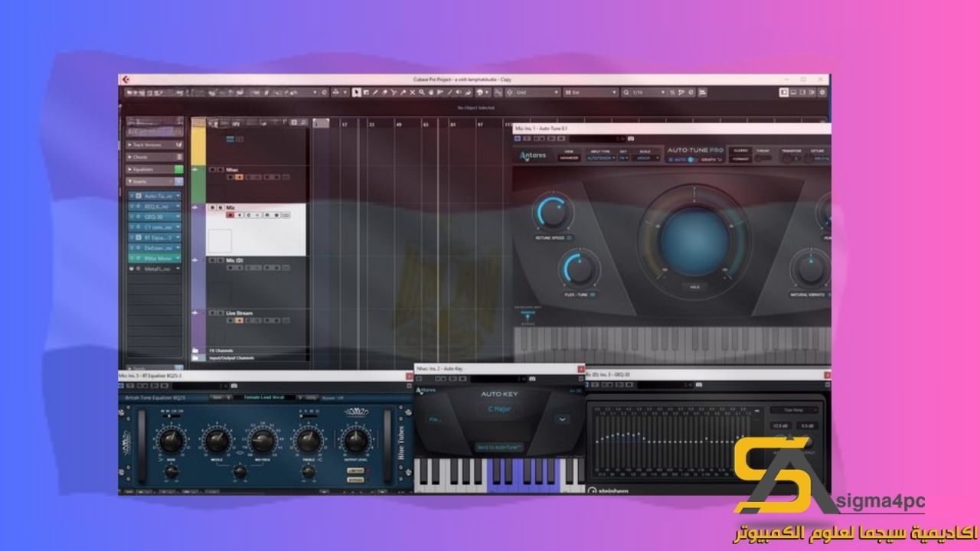The image size is (980, 551).
Task: Mute the Mic track
Action: tap(213, 207)
